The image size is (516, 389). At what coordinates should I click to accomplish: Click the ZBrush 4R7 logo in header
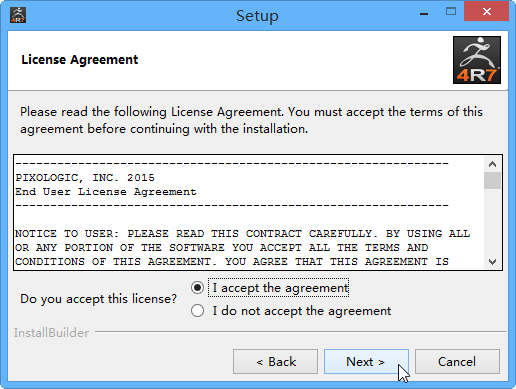click(x=477, y=60)
